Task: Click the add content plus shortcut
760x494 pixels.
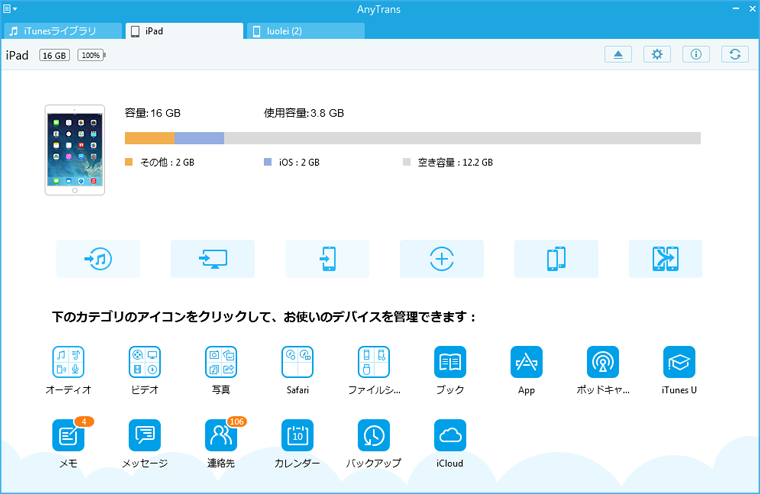Action: [442, 258]
